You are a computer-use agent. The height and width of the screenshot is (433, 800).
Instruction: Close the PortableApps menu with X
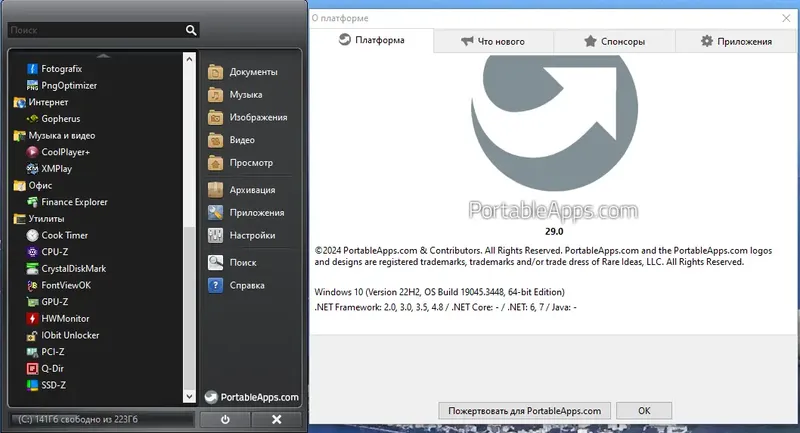[x=277, y=419]
